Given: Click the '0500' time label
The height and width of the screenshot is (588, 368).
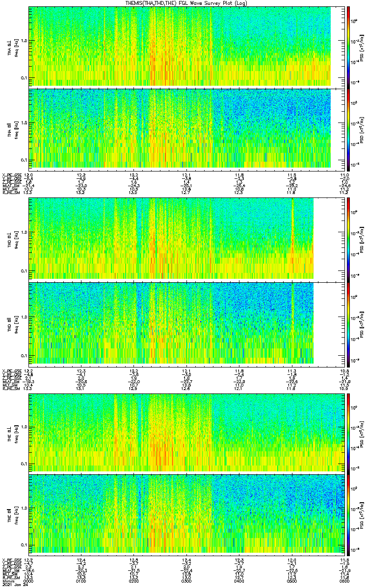Looking at the screenshot, I should pos(292,581).
